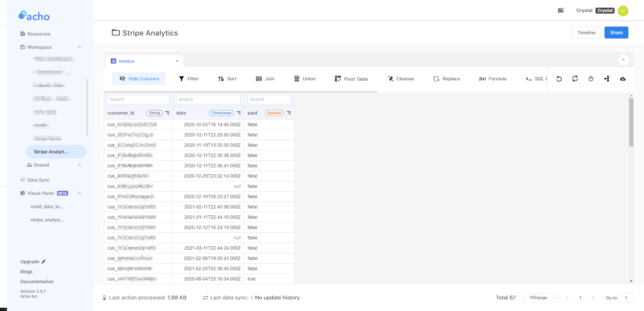The width and height of the screenshot is (644, 311).
Task: Switch to the Stripe Analytics workspace item
Action: click(x=56, y=152)
